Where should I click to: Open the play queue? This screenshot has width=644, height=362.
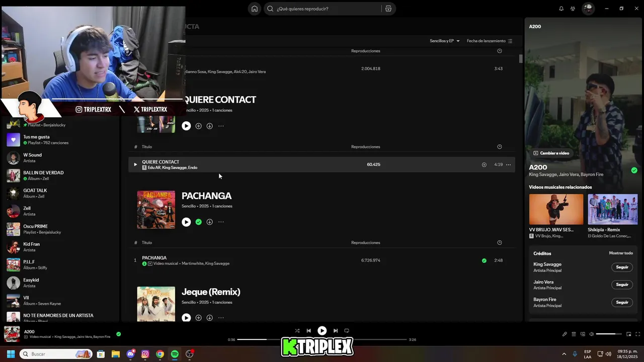(574, 334)
